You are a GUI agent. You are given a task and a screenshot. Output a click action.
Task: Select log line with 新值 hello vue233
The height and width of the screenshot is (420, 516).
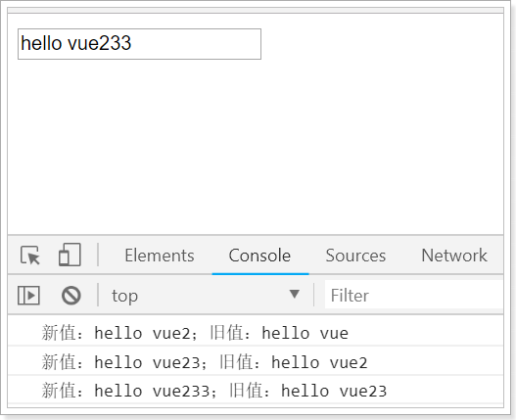point(256,390)
